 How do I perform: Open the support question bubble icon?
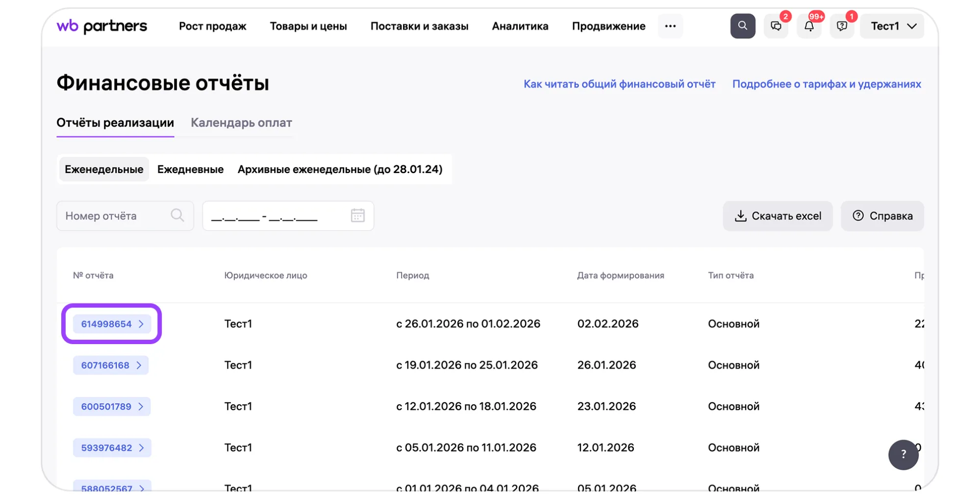click(x=842, y=26)
